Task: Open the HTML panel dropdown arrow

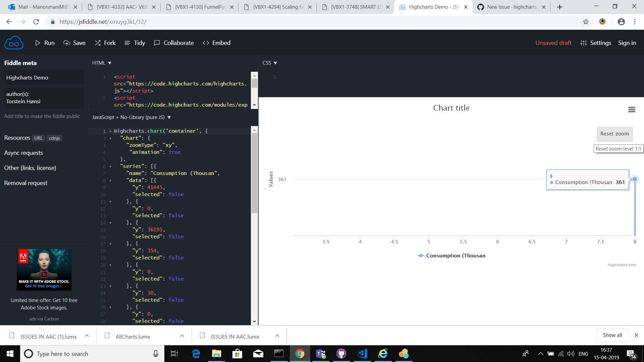Action: [110, 63]
